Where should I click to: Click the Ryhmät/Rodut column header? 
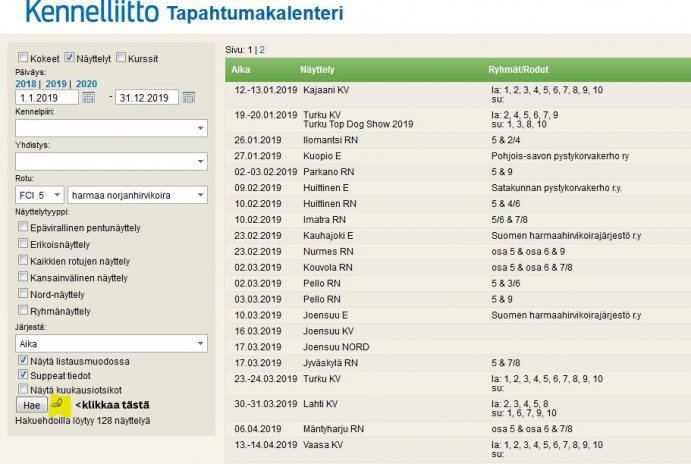click(518, 70)
